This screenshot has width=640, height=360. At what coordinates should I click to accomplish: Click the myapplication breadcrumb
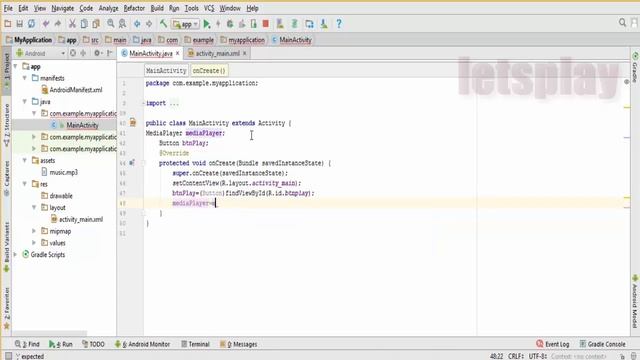pos(242,40)
